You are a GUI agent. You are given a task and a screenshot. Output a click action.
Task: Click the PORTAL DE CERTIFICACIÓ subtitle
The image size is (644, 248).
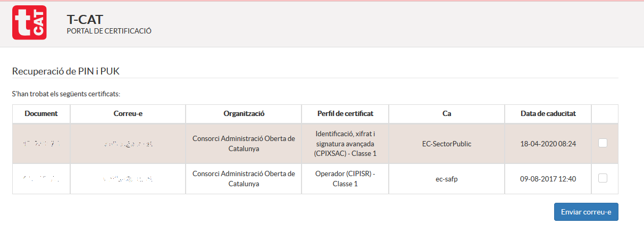coord(109,31)
